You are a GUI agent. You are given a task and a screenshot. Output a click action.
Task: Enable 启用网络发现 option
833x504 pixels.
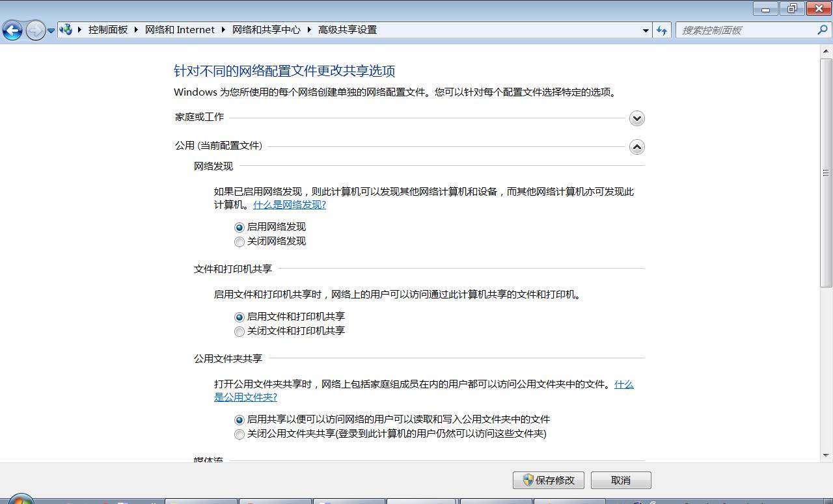tap(239, 228)
